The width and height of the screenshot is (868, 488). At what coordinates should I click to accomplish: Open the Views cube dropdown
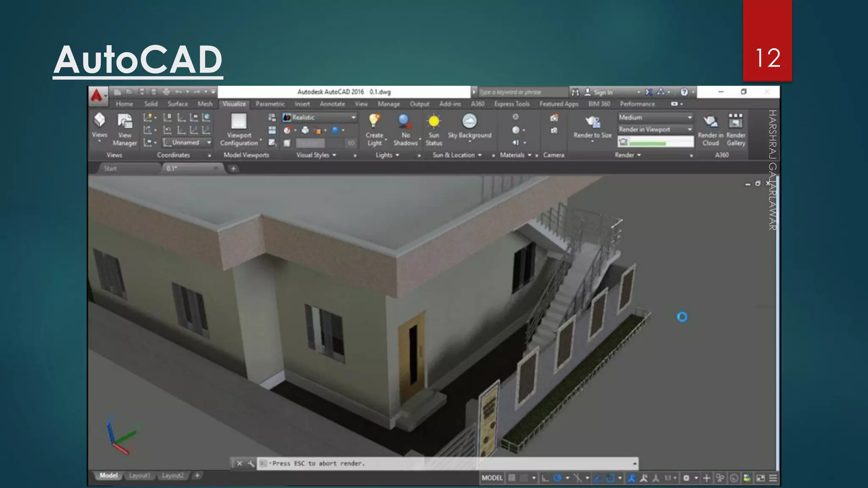pos(99,126)
